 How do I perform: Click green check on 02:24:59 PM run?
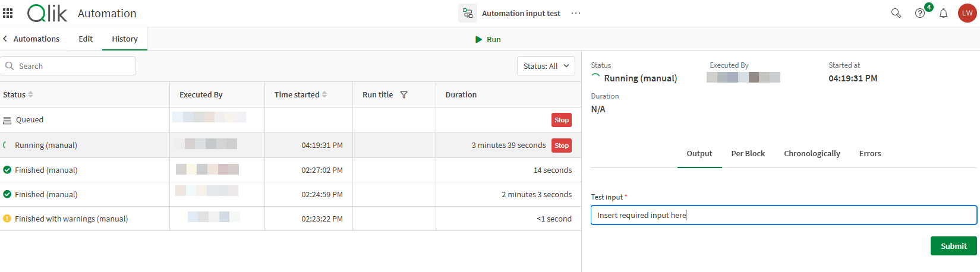[7, 194]
